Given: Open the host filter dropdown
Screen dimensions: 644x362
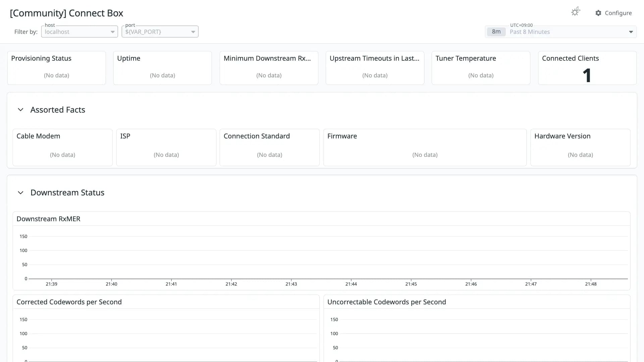Looking at the screenshot, I should 79,32.
